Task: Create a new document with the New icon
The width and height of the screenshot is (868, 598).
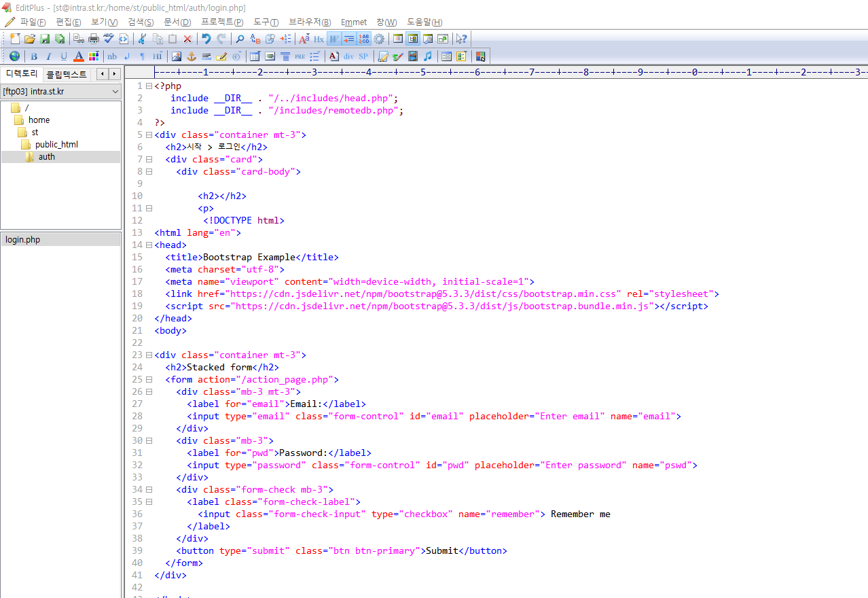Action: pos(15,39)
